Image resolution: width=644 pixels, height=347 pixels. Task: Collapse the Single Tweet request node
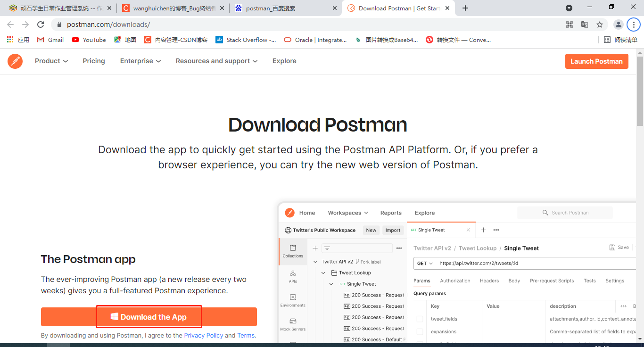tap(331, 284)
